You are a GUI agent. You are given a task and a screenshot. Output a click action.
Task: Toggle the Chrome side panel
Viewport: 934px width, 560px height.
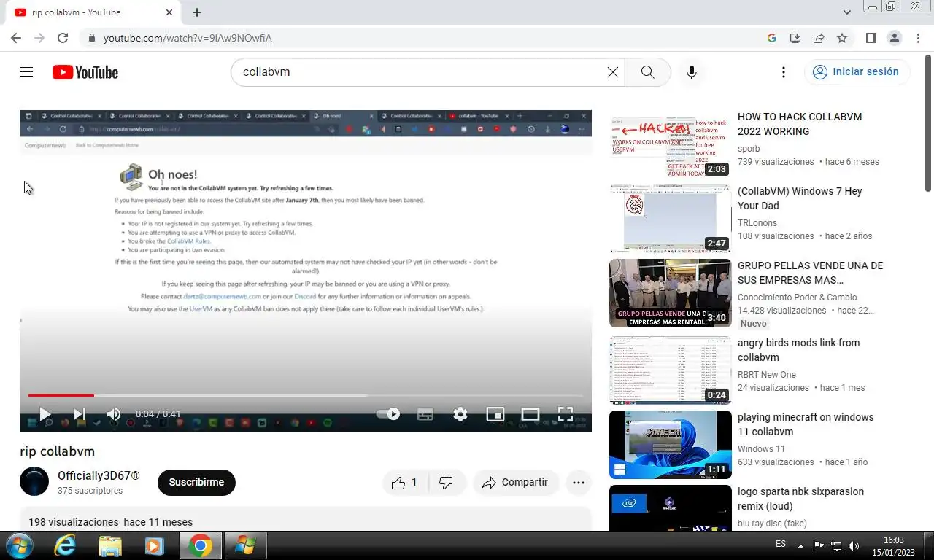pyautogui.click(x=871, y=38)
